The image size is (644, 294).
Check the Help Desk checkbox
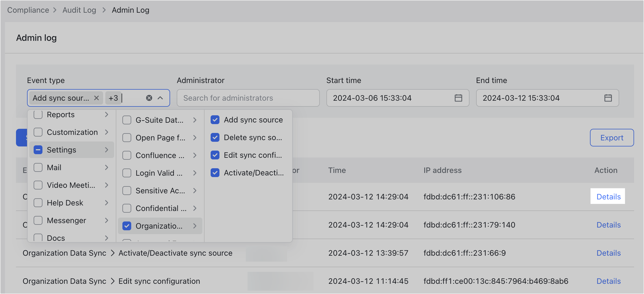(x=38, y=203)
